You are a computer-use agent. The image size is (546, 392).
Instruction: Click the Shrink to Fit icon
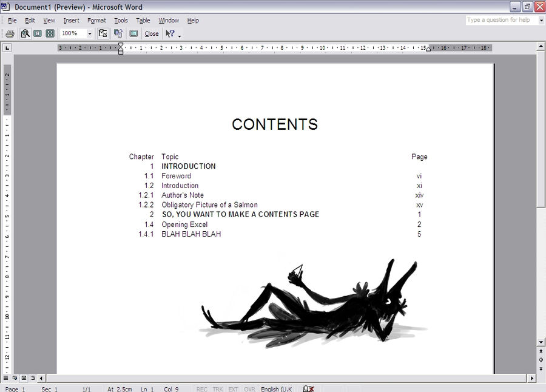tap(118, 33)
